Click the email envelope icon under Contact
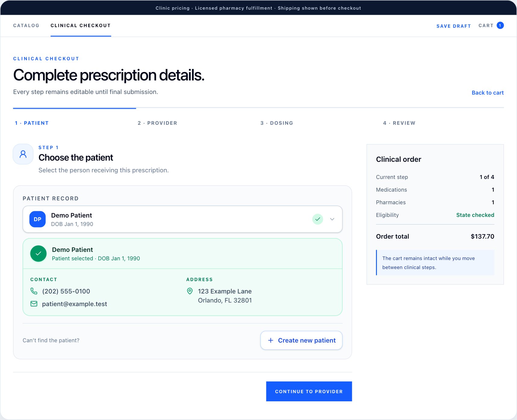 coord(34,304)
